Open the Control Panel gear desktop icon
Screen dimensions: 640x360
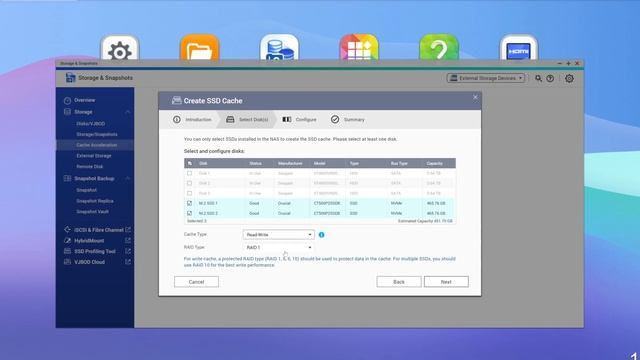tap(120, 48)
